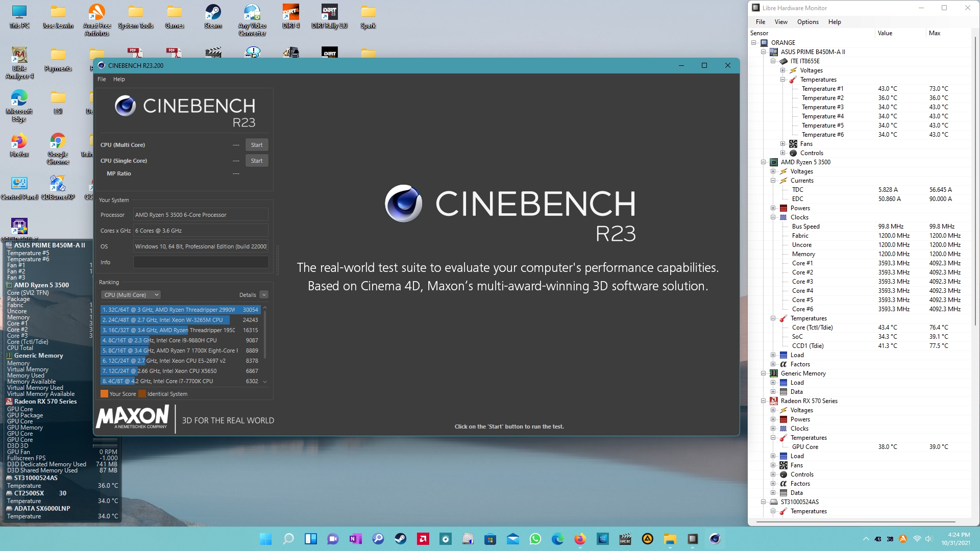Open Bible Analyzer 4 desktop icon
The height and width of the screenshot is (551, 980).
point(19,63)
